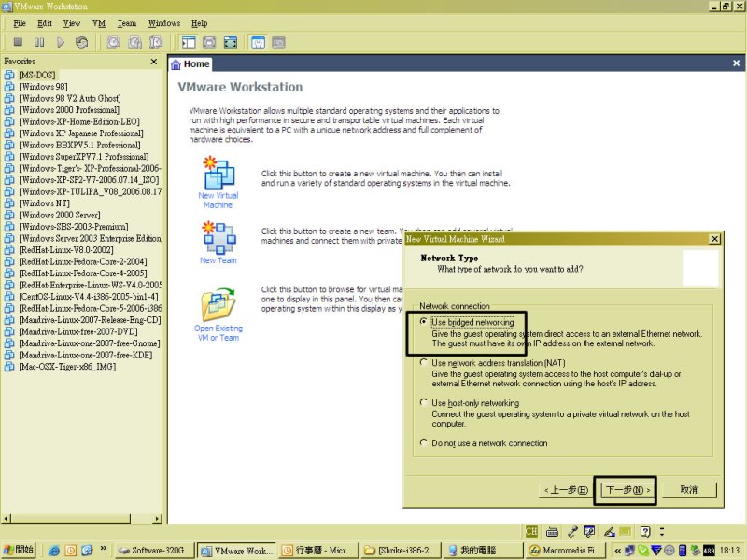Open the View menu

click(72, 23)
